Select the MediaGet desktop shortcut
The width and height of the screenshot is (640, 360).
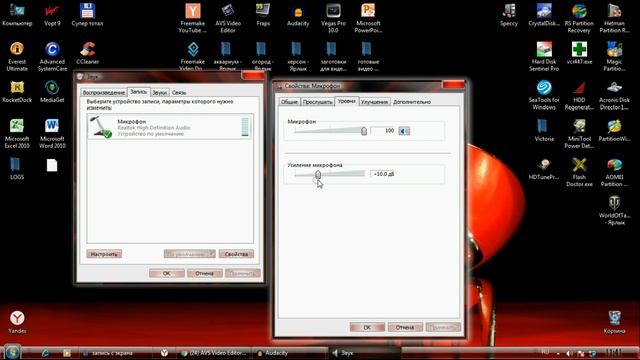click(x=52, y=91)
